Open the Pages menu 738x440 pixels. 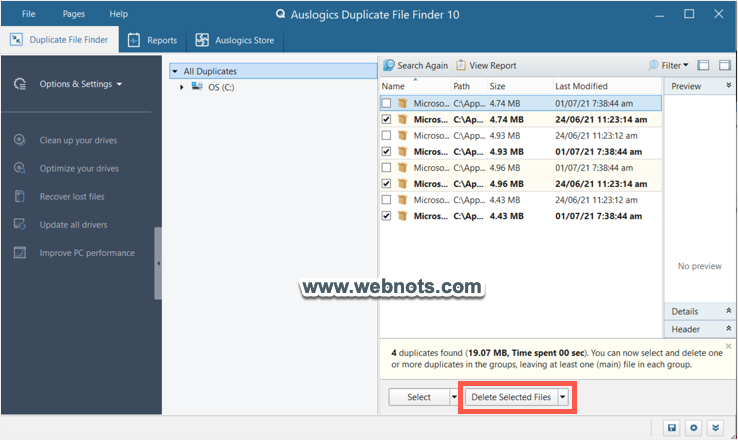click(x=74, y=14)
